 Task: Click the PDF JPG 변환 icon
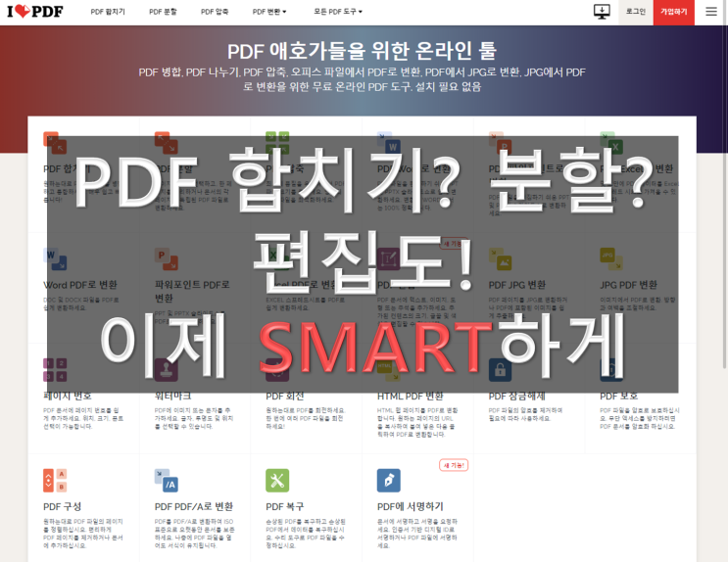tap(500, 258)
